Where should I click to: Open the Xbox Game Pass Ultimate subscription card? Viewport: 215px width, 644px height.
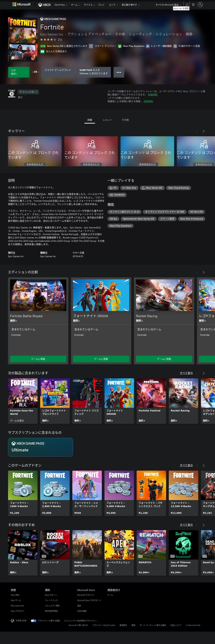[41, 447]
